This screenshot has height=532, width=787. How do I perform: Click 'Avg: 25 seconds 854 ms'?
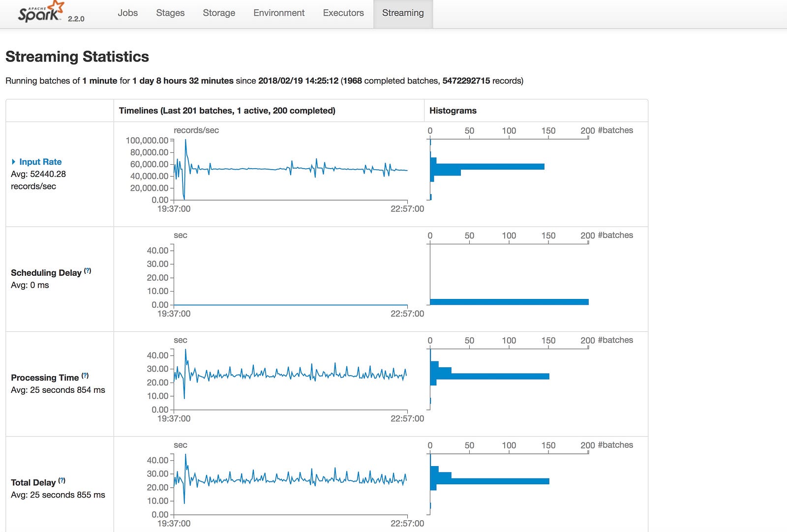tap(58, 390)
